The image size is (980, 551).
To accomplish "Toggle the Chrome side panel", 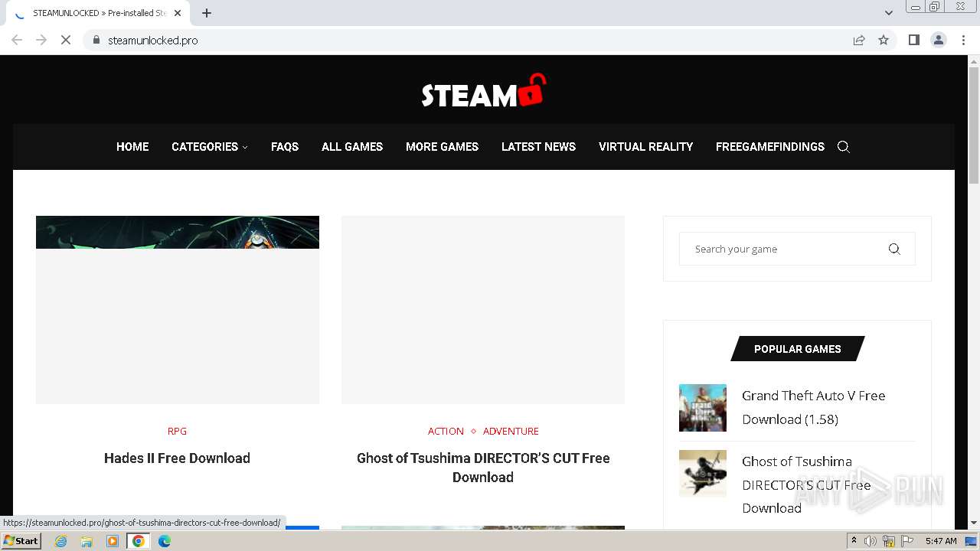I will click(x=913, y=40).
